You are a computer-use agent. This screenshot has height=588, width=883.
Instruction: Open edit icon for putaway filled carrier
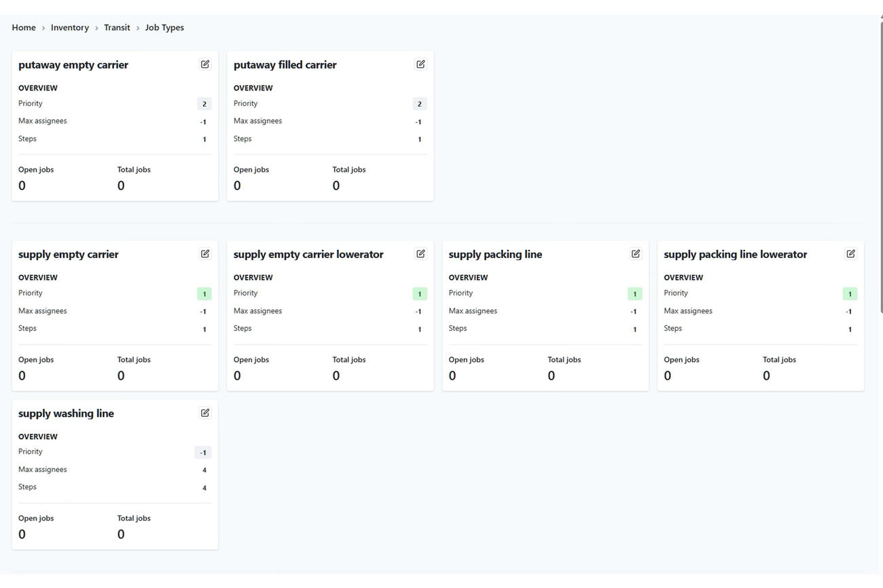pyautogui.click(x=420, y=65)
